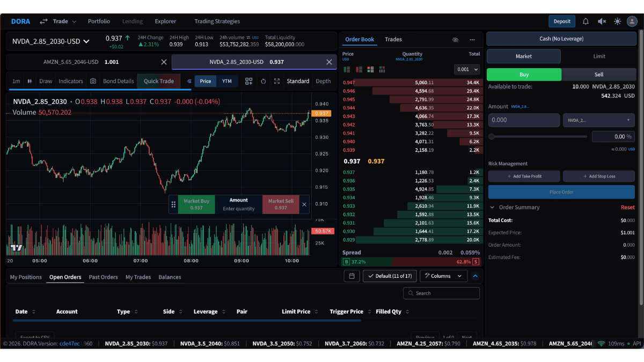Open the My Trades tab
The image size is (644, 362).
(138, 277)
